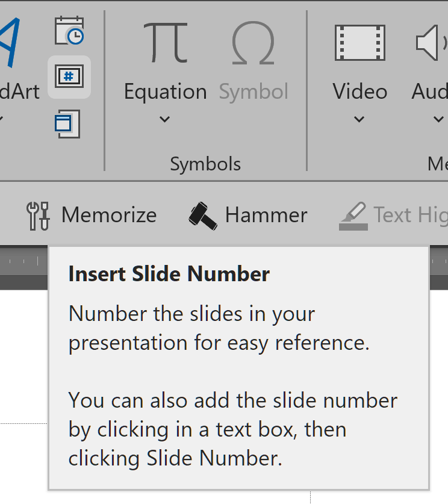Click the horizontal ruler left of tooltip

(23, 261)
